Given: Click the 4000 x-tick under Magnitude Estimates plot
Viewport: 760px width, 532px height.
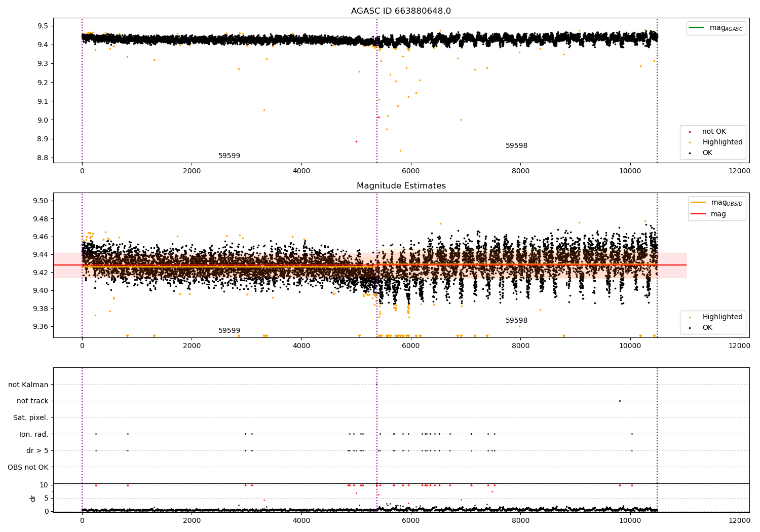Looking at the screenshot, I should point(301,346).
